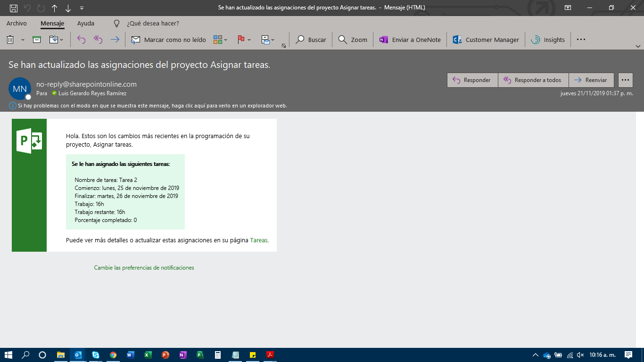This screenshot has width=644, height=362.
Task: Open the Follow Up flag dropdown
Action: pyautogui.click(x=244, y=40)
